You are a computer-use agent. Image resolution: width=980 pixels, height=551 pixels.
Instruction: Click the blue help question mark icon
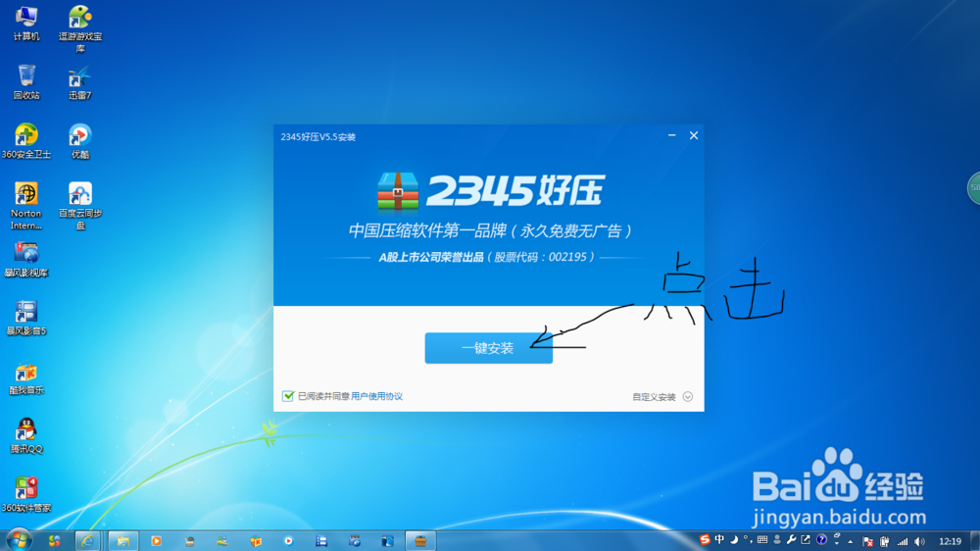821,540
